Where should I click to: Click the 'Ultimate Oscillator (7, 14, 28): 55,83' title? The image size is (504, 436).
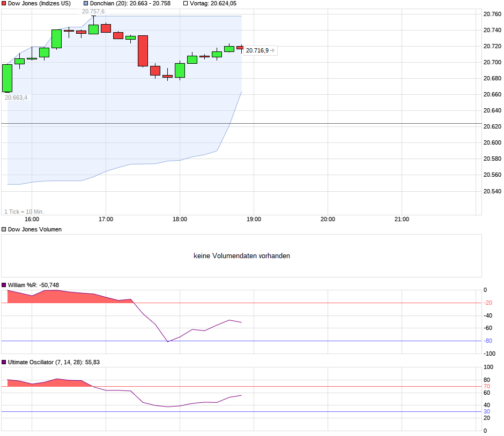point(54,362)
